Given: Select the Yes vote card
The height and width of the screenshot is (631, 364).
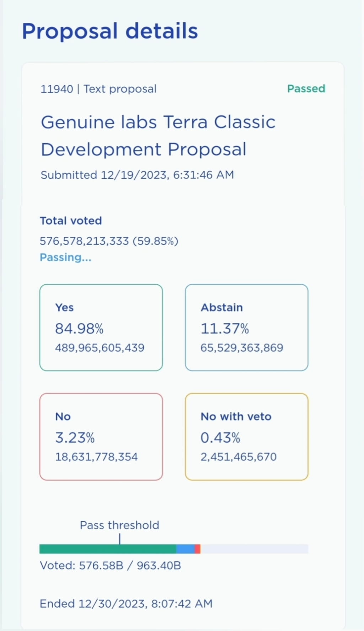Looking at the screenshot, I should 101,327.
